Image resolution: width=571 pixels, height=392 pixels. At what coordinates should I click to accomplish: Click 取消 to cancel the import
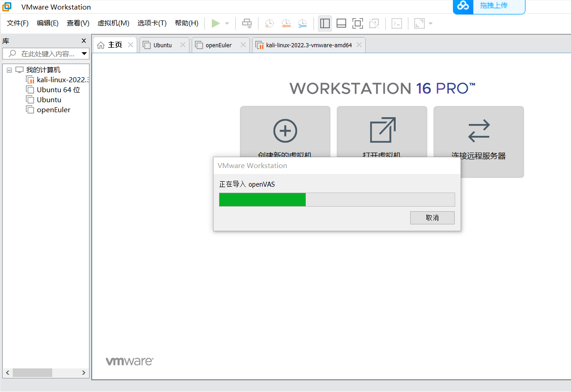[432, 218]
